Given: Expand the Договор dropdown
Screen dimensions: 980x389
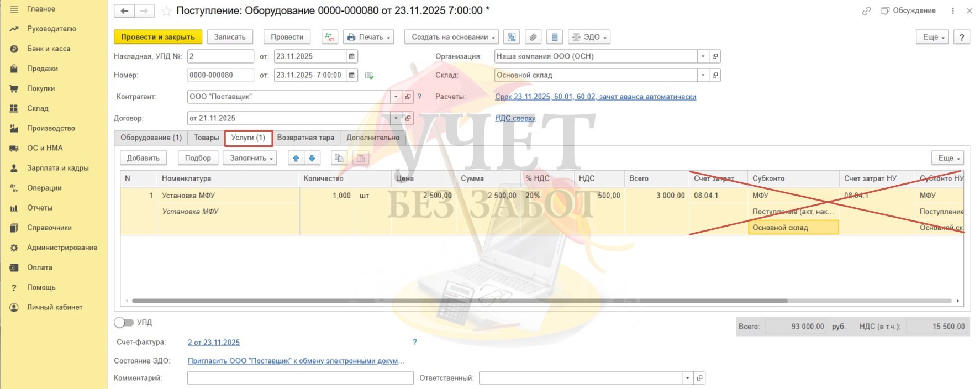Looking at the screenshot, I should click(396, 118).
